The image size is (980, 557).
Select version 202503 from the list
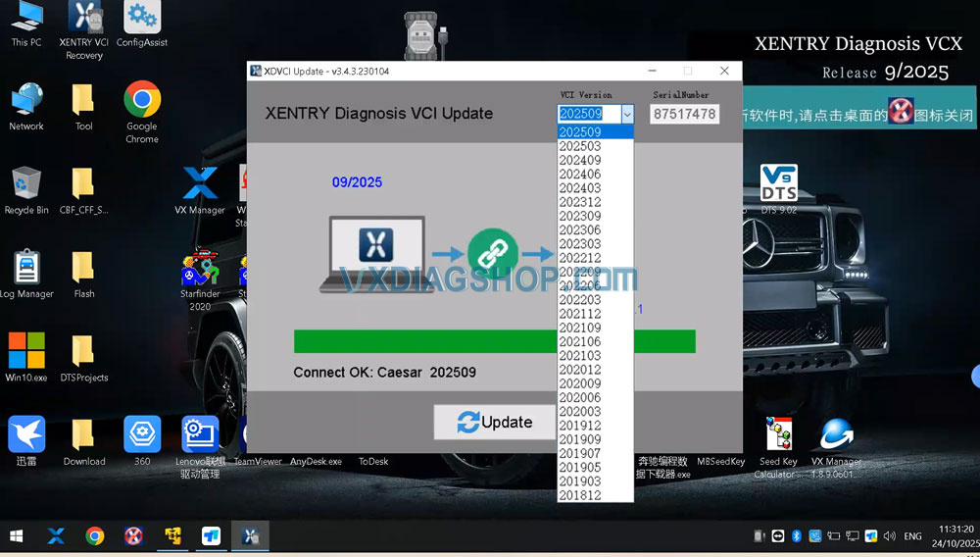point(580,146)
